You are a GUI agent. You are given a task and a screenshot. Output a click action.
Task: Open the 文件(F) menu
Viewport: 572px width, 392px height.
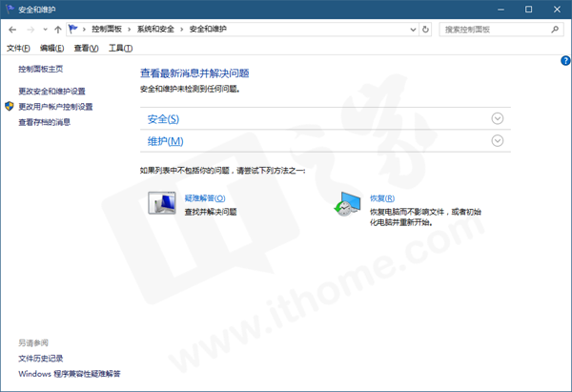point(18,48)
